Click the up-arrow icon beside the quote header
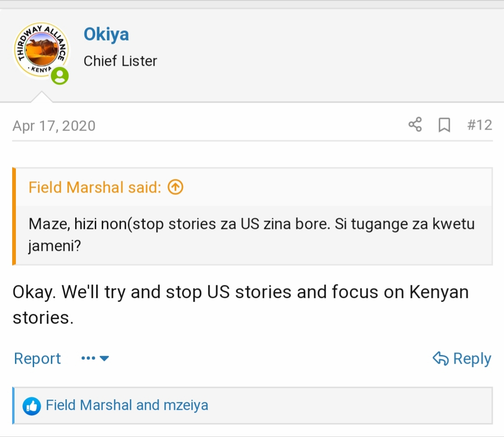Viewport: 504px width, 437px height. point(175,187)
